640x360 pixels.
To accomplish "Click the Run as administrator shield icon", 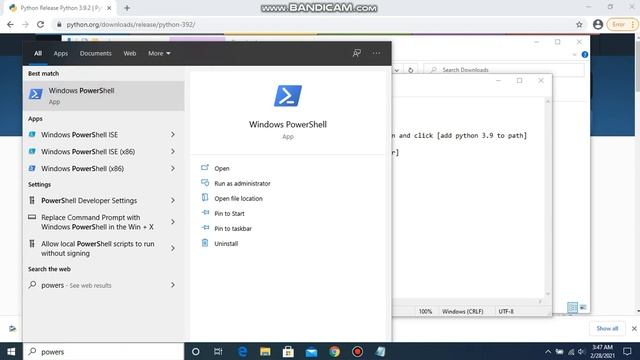I will (x=205, y=183).
